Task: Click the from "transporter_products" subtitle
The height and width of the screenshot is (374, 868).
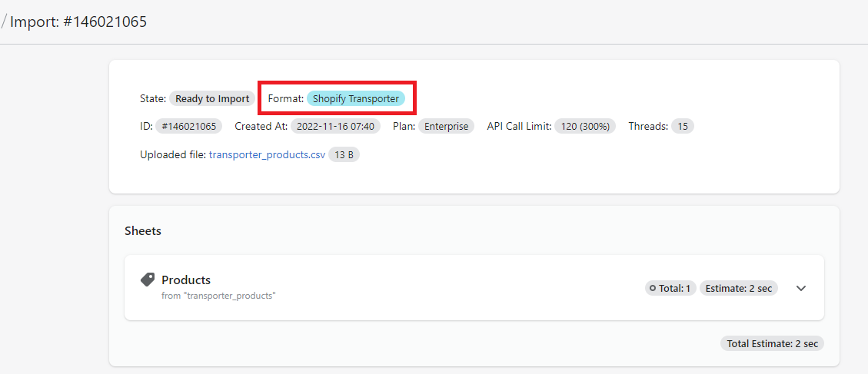Action: click(x=218, y=296)
